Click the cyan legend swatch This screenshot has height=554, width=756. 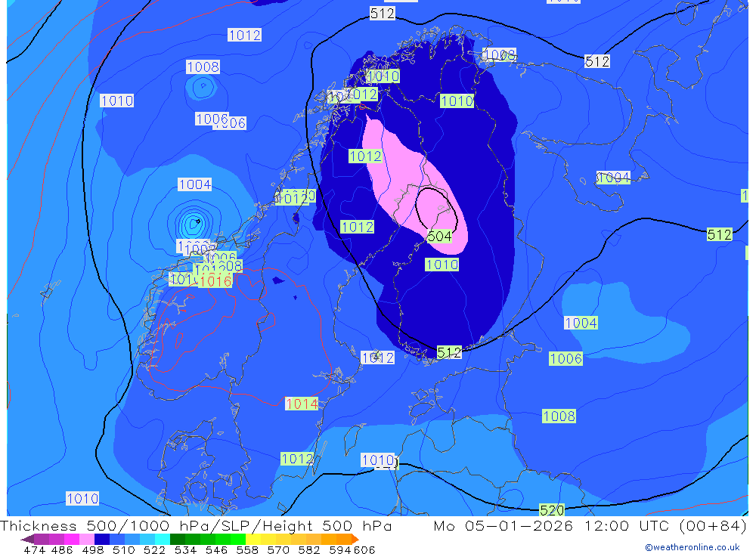163,539
